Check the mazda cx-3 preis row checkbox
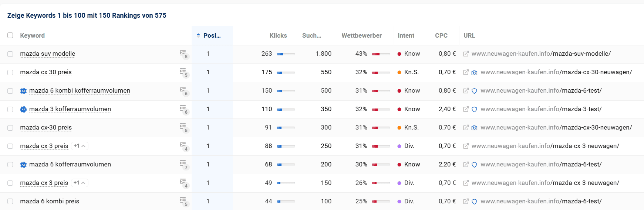644x210 pixels. click(10, 146)
